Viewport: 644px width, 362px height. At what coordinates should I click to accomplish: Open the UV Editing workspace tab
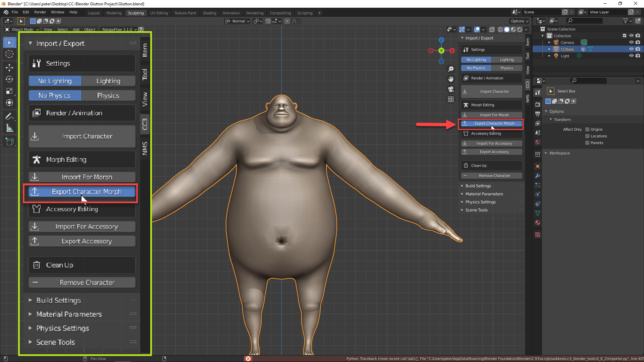pyautogui.click(x=159, y=13)
